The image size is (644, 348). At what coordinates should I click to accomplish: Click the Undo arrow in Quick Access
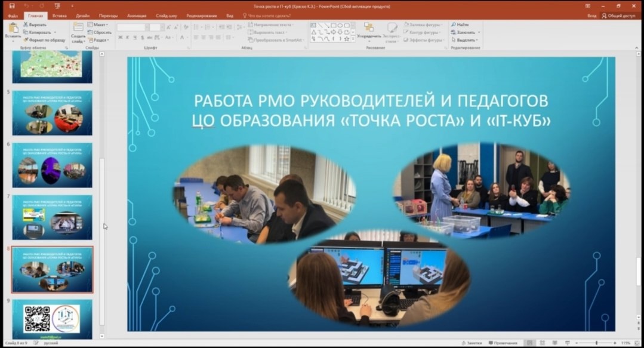(x=26, y=6)
